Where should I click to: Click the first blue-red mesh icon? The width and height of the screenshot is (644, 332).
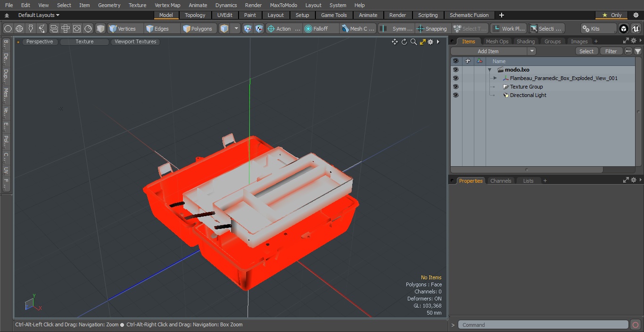point(248,29)
